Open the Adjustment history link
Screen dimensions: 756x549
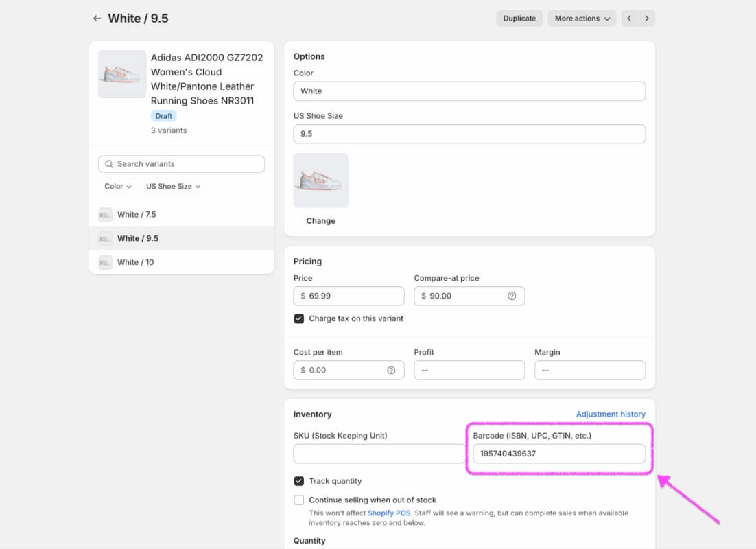(x=611, y=414)
